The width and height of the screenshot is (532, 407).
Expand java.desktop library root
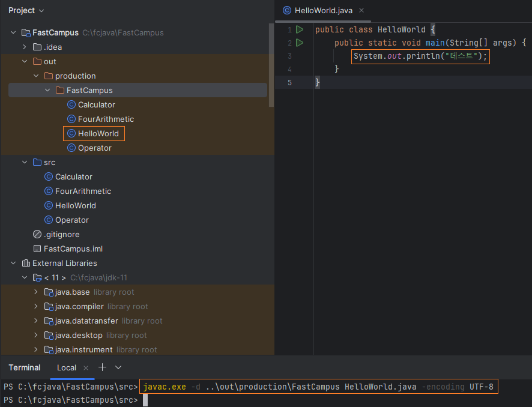click(36, 335)
